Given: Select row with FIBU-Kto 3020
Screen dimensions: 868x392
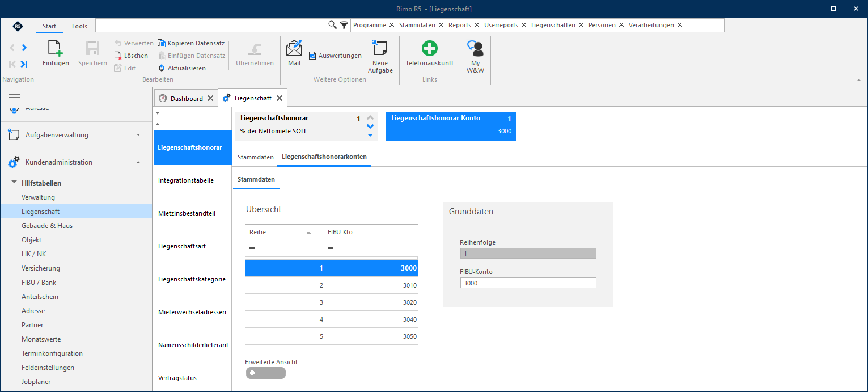Looking at the screenshot, I should [332, 302].
